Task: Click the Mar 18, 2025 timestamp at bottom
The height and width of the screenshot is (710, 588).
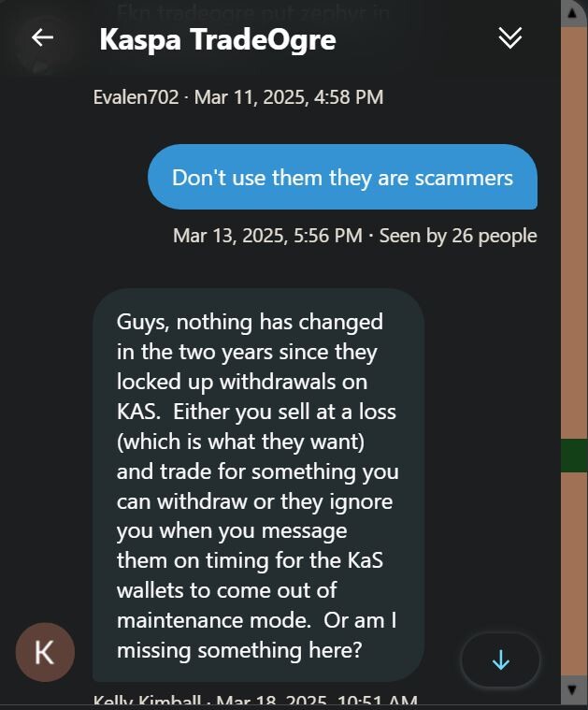Action: pos(317,701)
